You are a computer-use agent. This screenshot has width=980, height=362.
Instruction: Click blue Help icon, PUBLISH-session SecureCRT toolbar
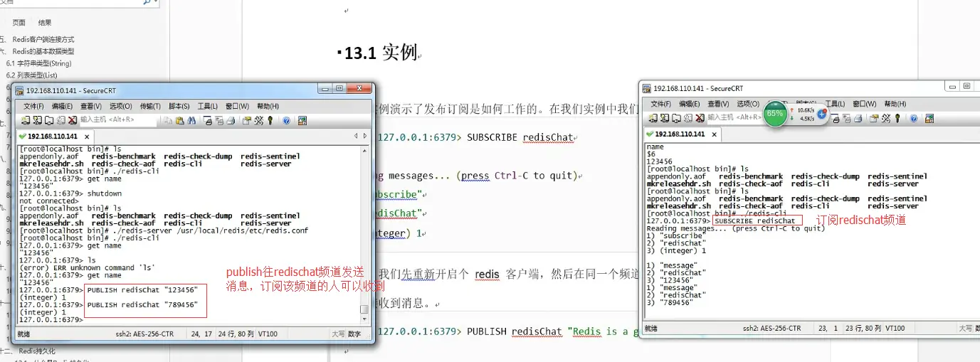click(x=286, y=120)
